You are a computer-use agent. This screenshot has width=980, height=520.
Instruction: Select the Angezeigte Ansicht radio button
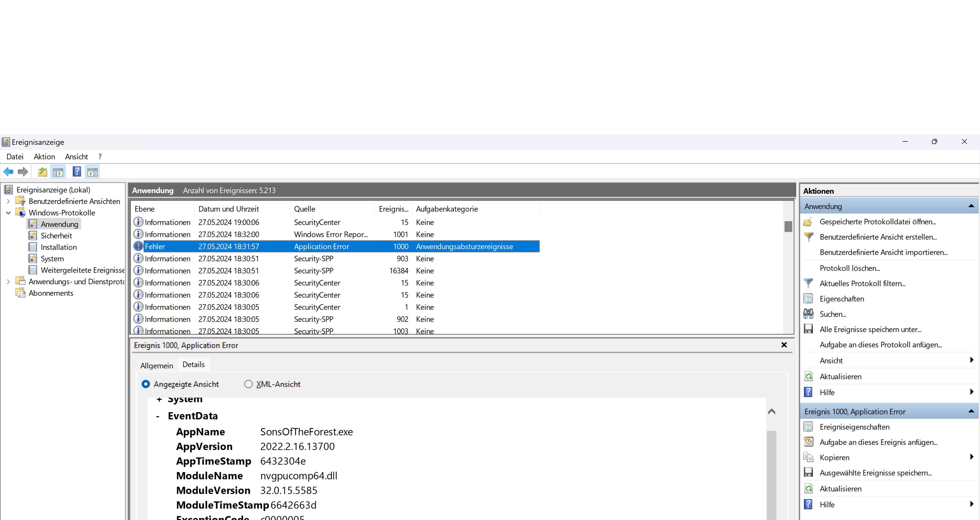coord(146,384)
